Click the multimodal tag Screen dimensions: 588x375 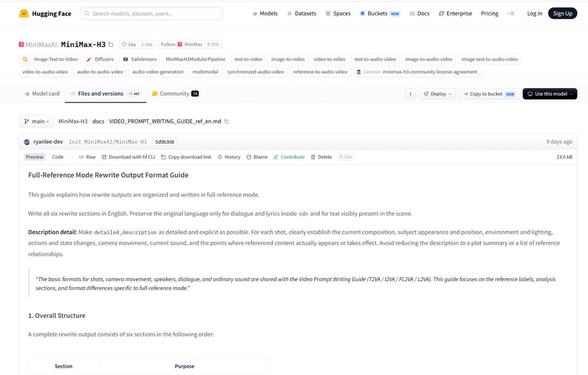205,72
